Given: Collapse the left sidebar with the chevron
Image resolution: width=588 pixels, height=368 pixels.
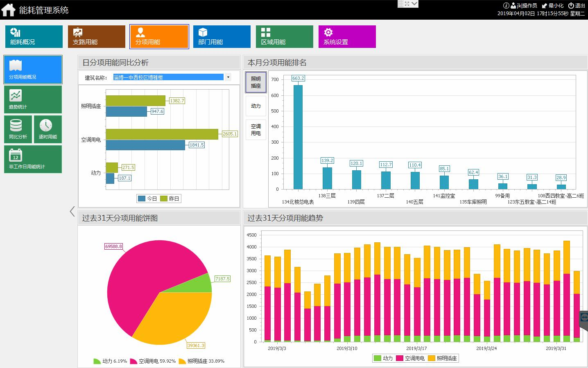Looking at the screenshot, I should [x=72, y=212].
